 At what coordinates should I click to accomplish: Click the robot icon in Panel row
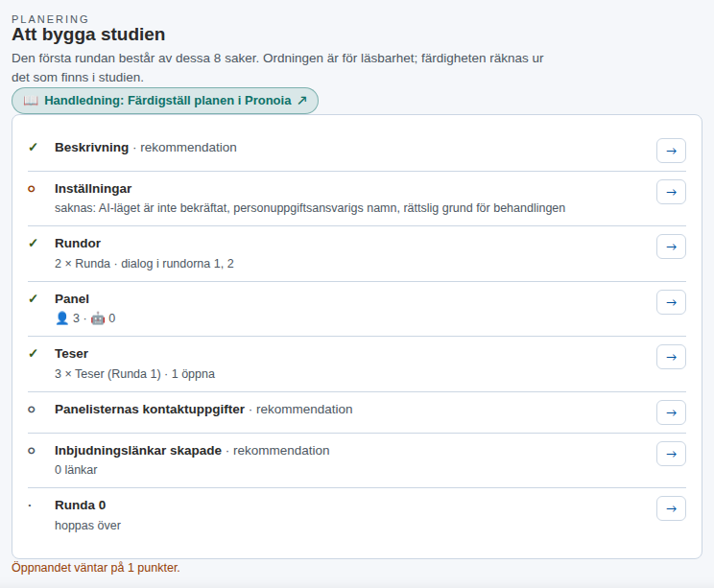(98, 318)
